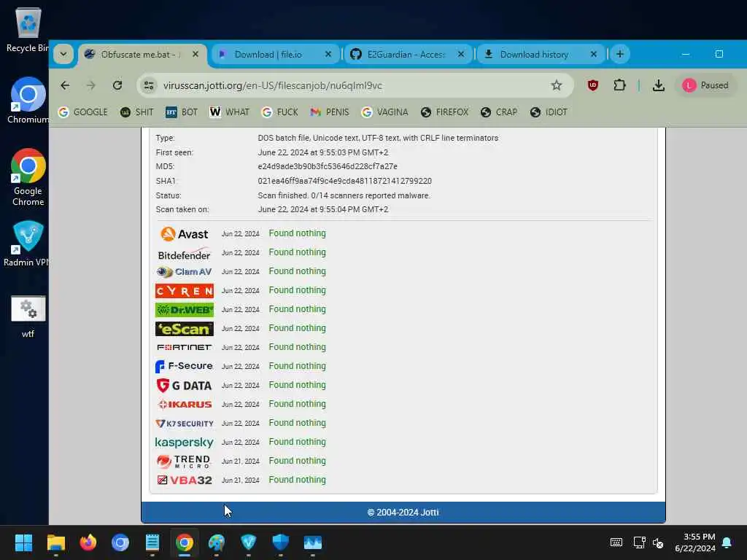Go back using the browser back arrow
747x560 pixels.
click(x=65, y=86)
